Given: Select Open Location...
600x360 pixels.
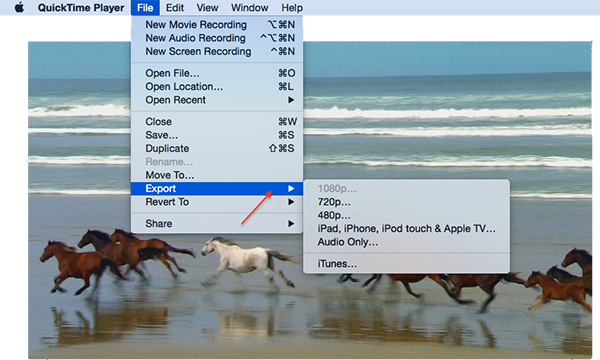Looking at the screenshot, I should click(x=217, y=86).
